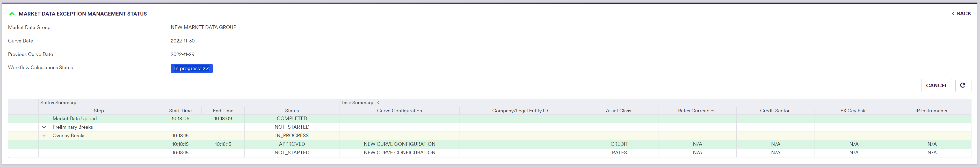Expand the Preliminary Breaks row

coord(44,127)
